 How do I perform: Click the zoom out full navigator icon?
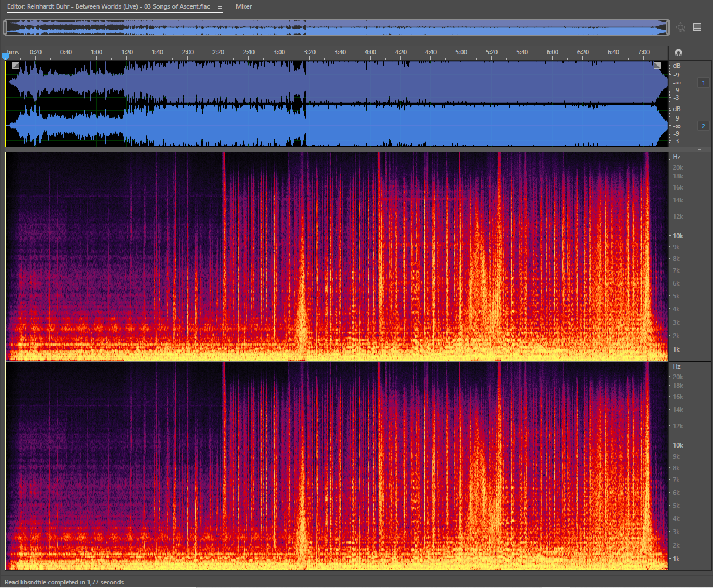(x=681, y=27)
